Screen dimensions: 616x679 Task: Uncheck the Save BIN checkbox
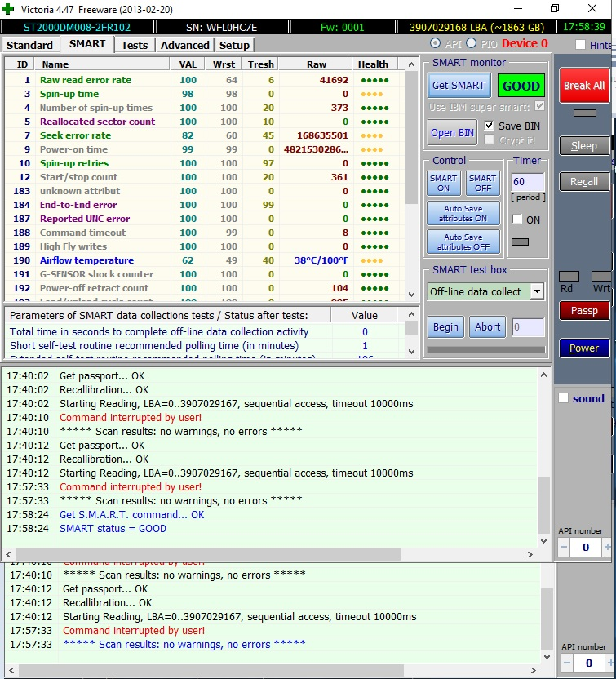(x=490, y=126)
